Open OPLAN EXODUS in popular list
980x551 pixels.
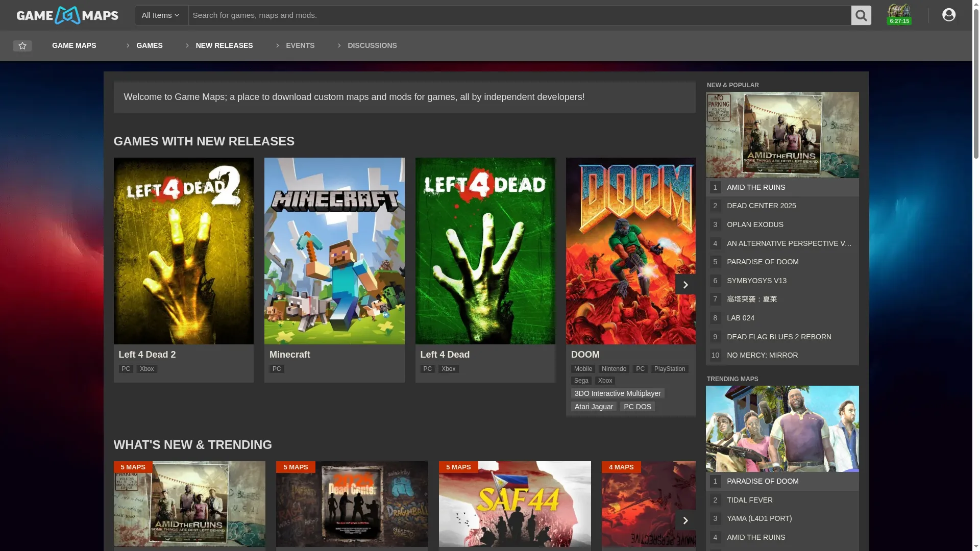tap(782, 224)
